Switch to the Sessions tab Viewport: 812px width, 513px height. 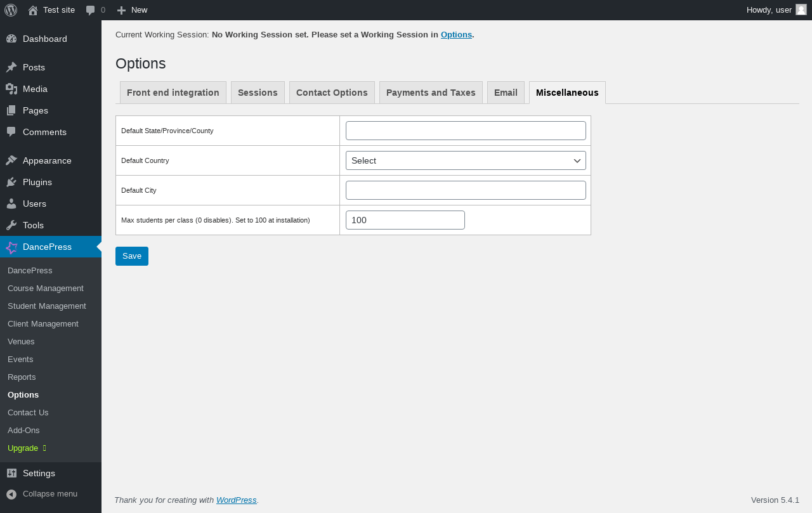click(258, 93)
